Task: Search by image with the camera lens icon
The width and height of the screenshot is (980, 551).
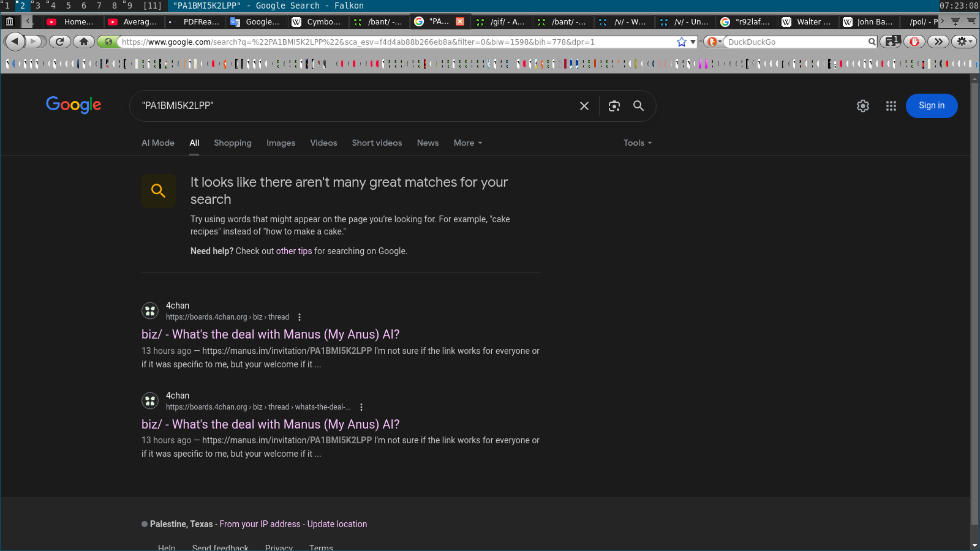Action: 614,106
